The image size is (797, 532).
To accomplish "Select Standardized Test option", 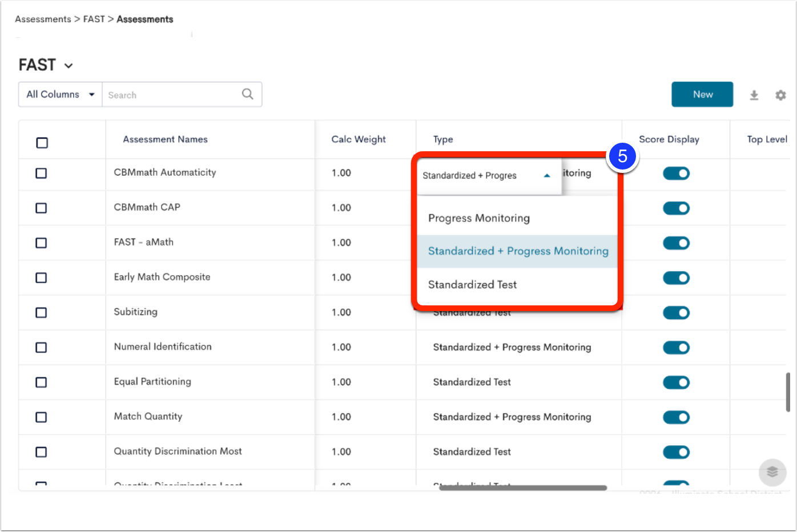I will [517, 284].
